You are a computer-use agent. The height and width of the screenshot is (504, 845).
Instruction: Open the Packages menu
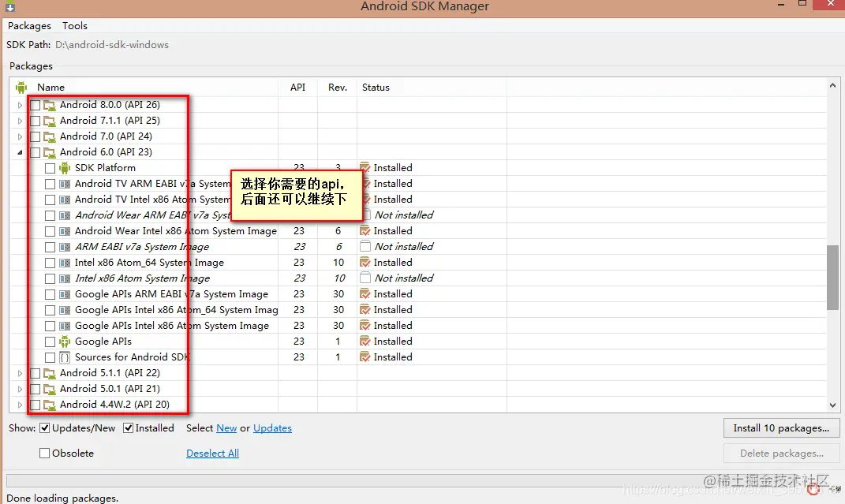30,26
